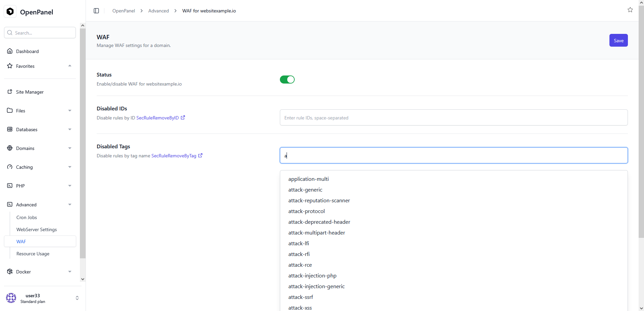Viewport: 644px width, 311px height.
Task: Collapse the Advanced section chevron
Action: click(x=69, y=205)
